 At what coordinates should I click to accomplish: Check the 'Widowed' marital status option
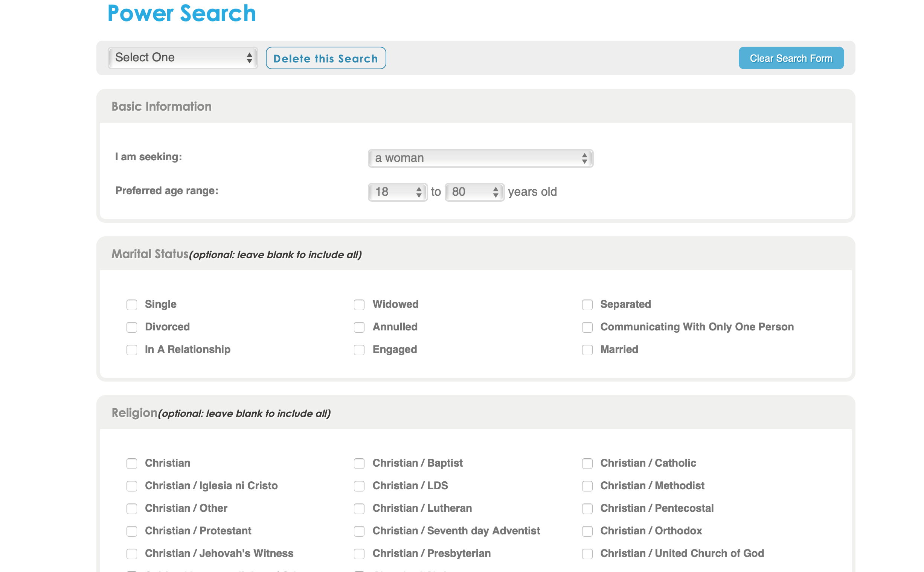[x=359, y=303]
